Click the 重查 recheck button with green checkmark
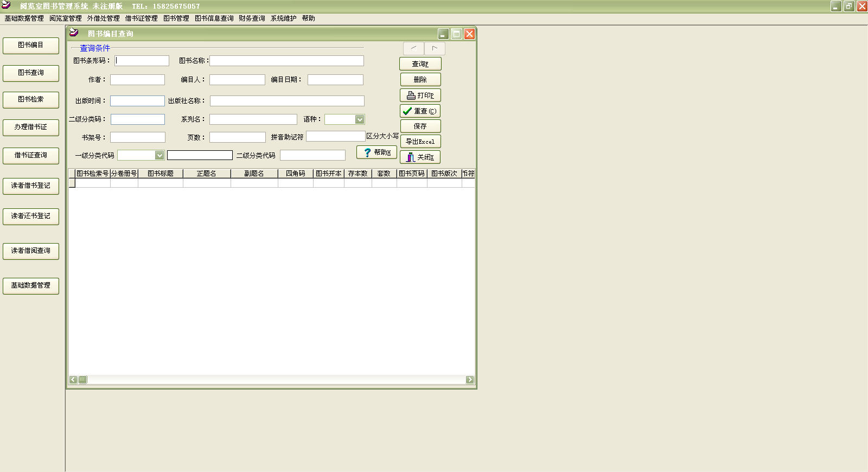This screenshot has width=868, height=472. point(420,111)
